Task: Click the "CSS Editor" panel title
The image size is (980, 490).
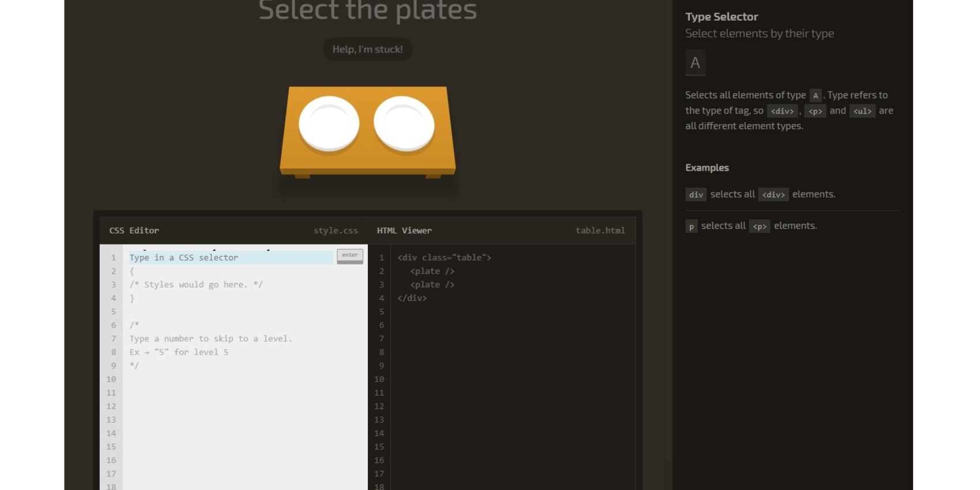Action: click(134, 231)
